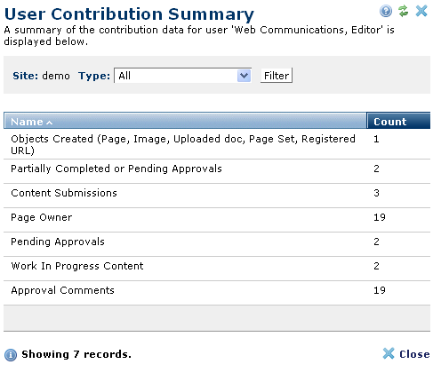
Task: Open the Pending Approvals entry
Action: (217, 244)
